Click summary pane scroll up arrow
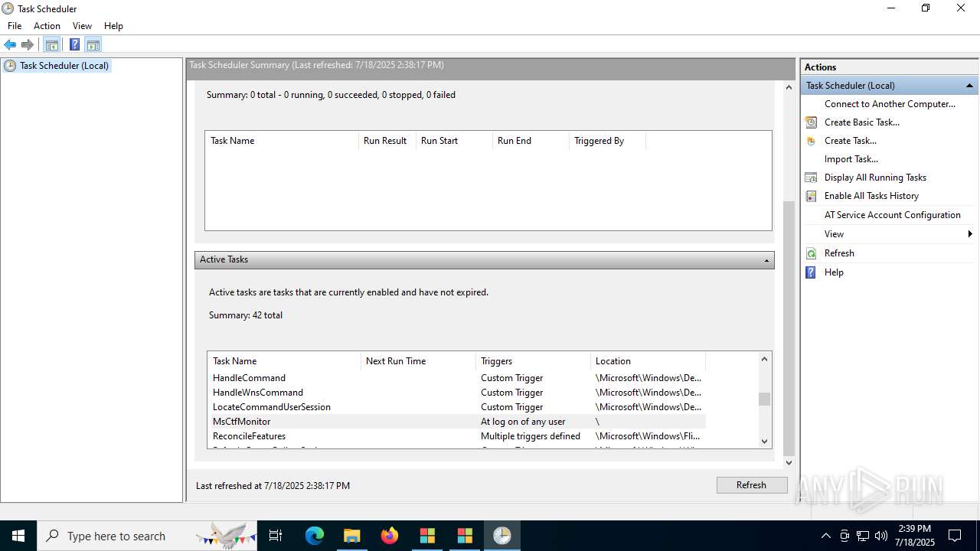Image resolution: width=980 pixels, height=551 pixels. tap(789, 87)
